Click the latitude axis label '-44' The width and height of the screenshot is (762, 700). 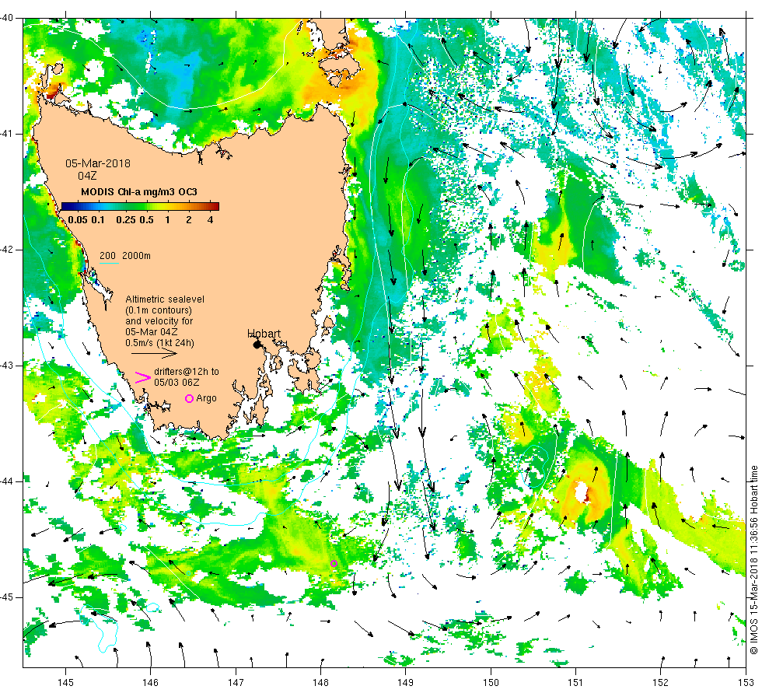click(6, 481)
